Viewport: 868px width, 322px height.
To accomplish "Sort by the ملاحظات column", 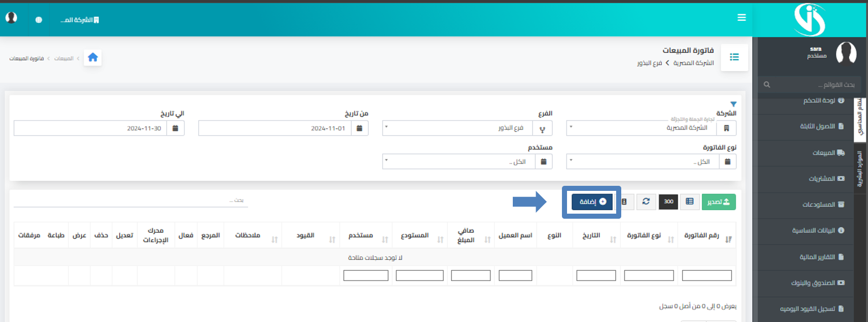I will click(253, 235).
